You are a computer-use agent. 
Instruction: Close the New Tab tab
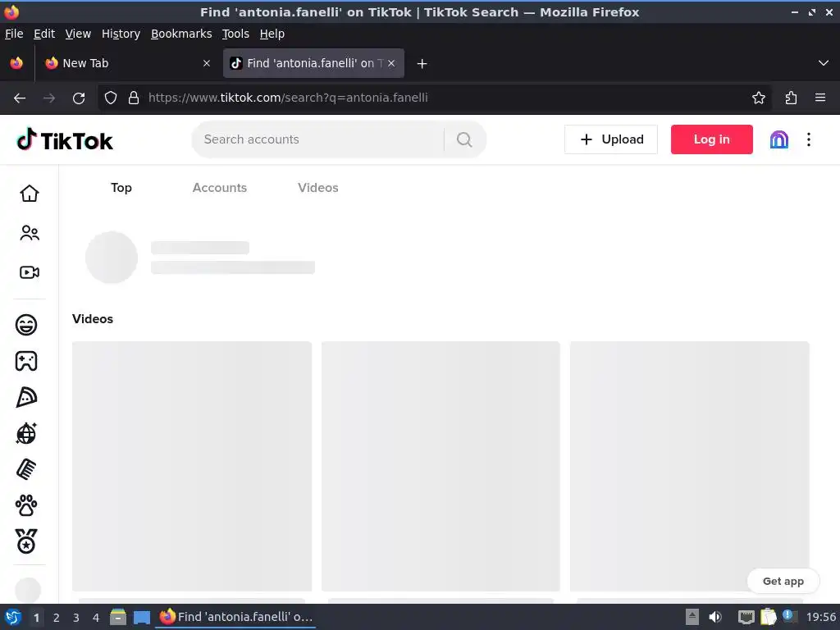(x=206, y=63)
